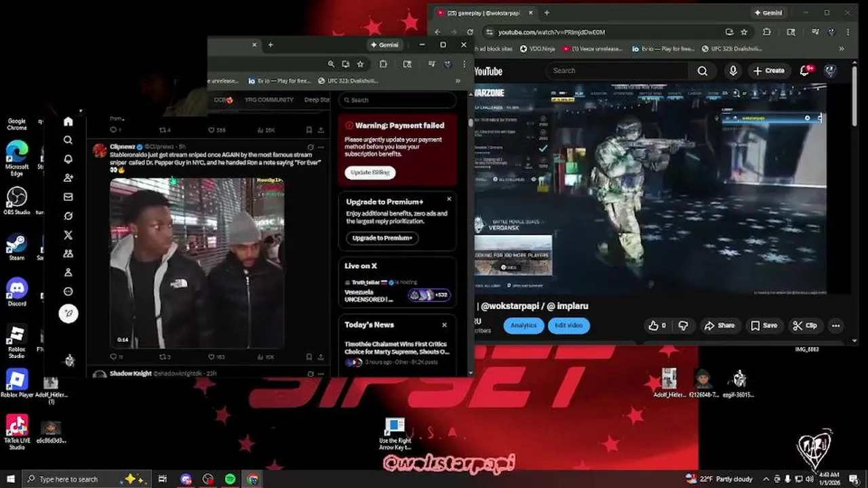Open Extensions puzzle icon in YouTube window
Image resolution: width=868 pixels, height=488 pixels.
[767, 32]
